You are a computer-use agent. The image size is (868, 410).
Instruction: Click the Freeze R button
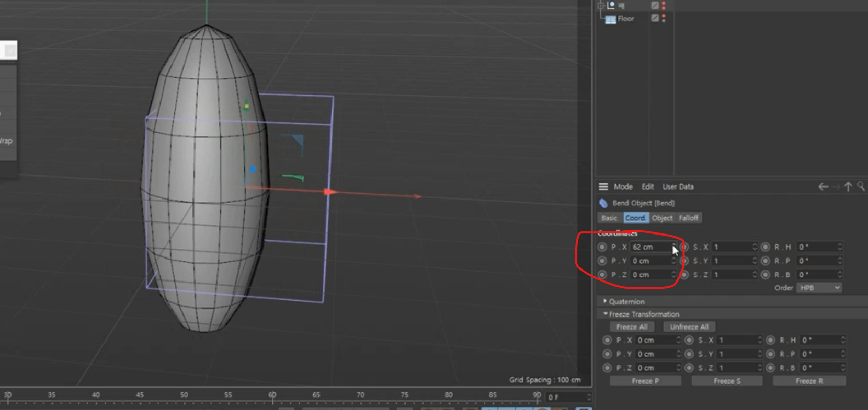coord(809,381)
